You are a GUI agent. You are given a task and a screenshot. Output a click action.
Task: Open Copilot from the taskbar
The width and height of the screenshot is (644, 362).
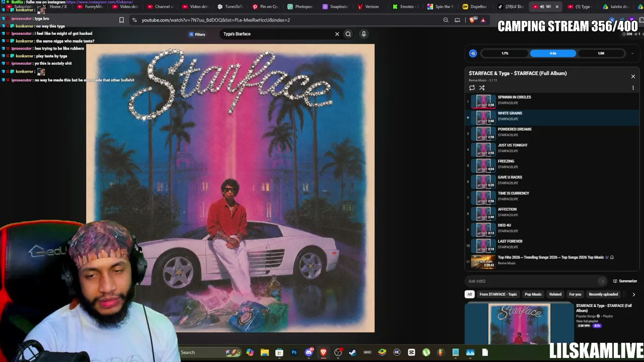pyautogui.click(x=250, y=352)
